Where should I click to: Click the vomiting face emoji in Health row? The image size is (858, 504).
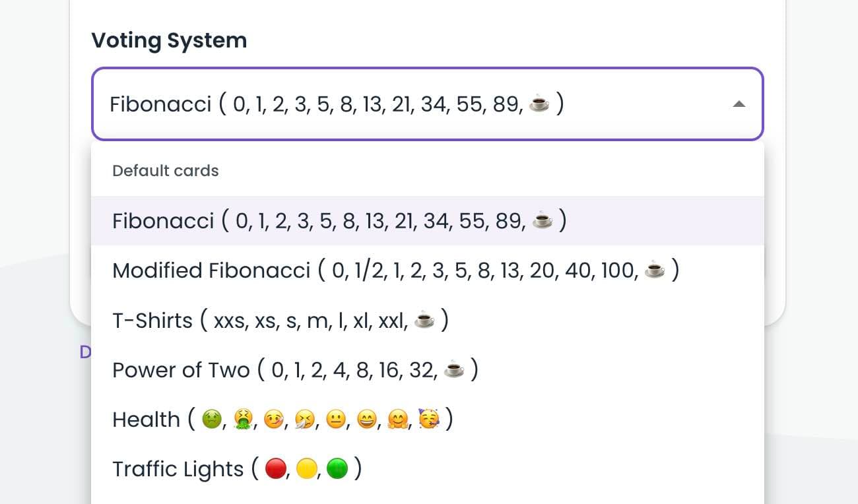point(244,419)
